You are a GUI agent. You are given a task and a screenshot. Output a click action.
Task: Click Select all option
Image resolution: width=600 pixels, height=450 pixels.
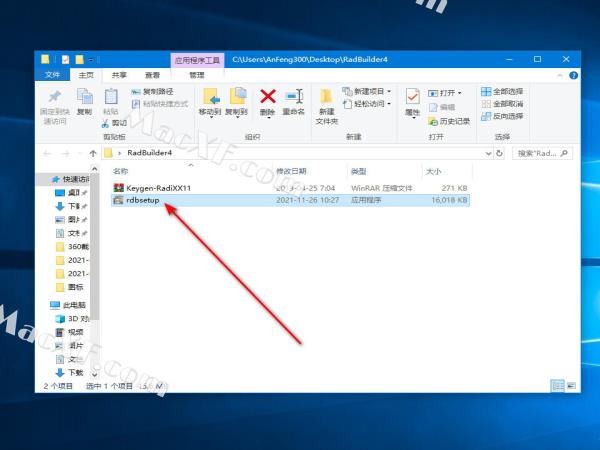pyautogui.click(x=502, y=91)
